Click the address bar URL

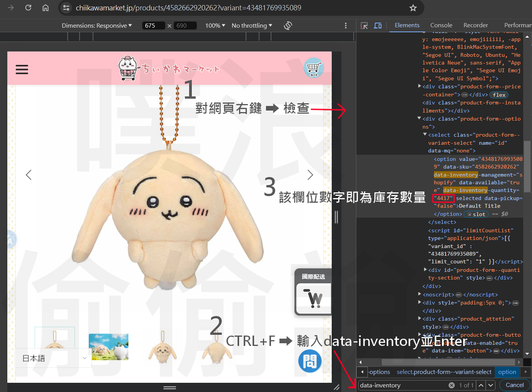[x=188, y=8]
